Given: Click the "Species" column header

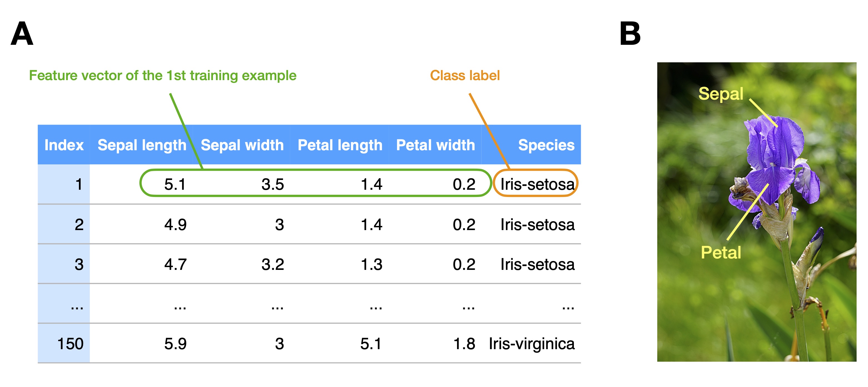Looking at the screenshot, I should pyautogui.click(x=546, y=145).
